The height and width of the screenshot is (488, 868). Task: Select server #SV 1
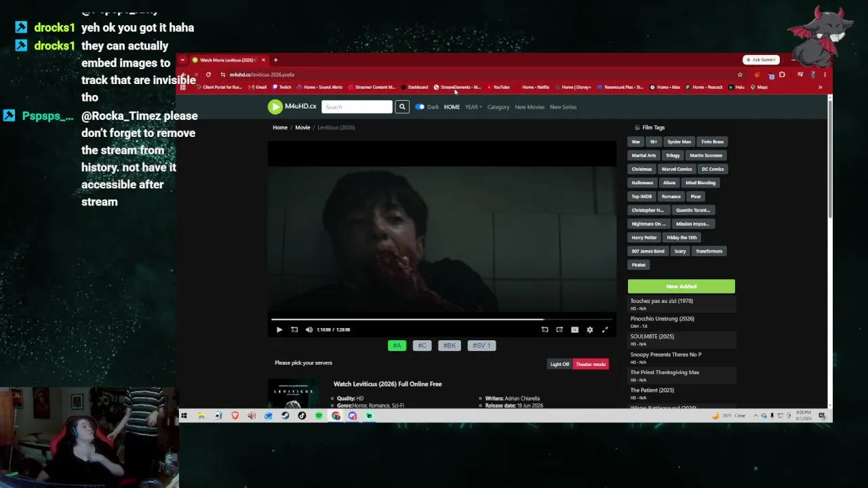(481, 346)
